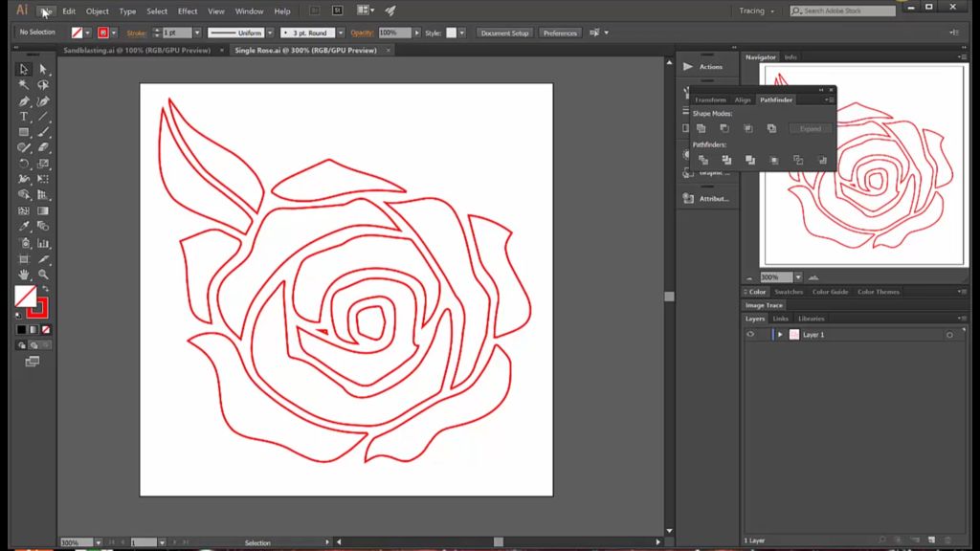The width and height of the screenshot is (980, 551).
Task: Apply the Minus Front shape mode
Action: pos(724,127)
